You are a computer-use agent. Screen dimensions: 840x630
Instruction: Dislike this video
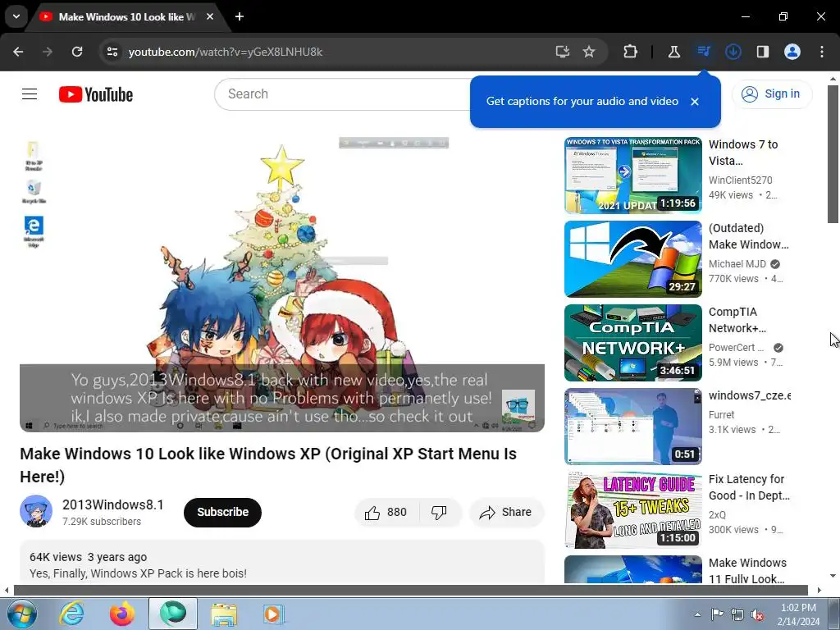440,513
